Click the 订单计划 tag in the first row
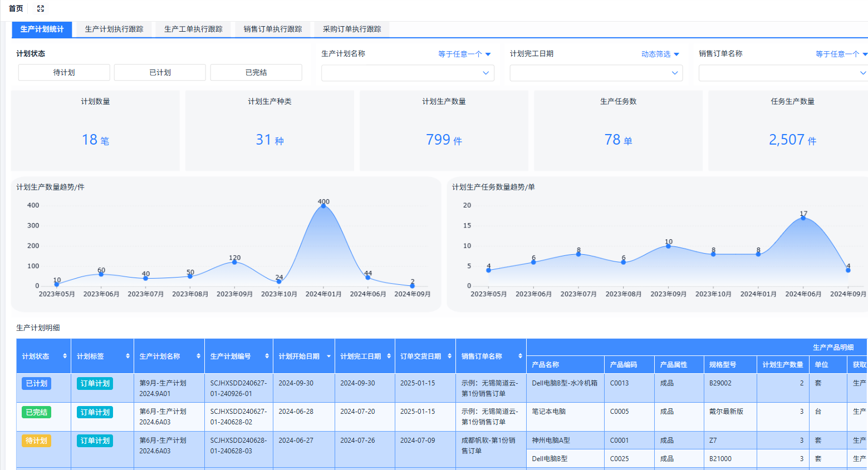Viewport: 868px width, 470px height. tap(94, 383)
